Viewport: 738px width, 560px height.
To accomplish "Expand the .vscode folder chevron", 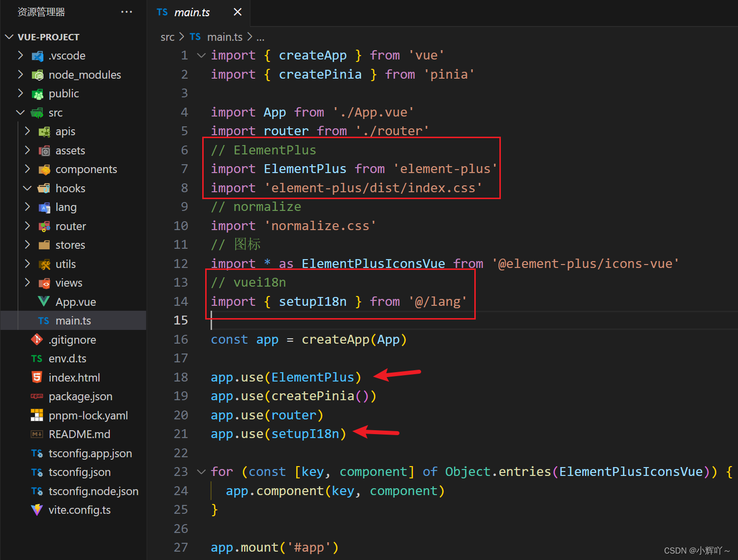I will (x=20, y=55).
